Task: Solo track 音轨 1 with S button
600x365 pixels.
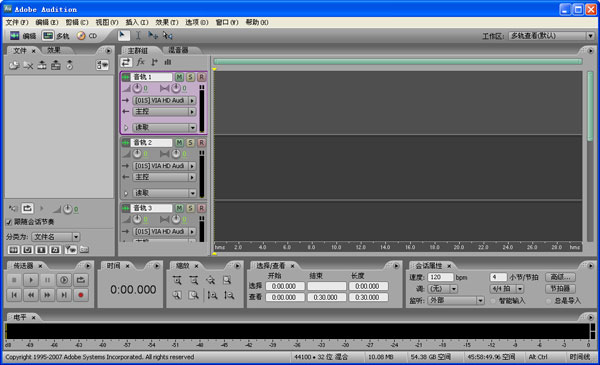Action: click(190, 77)
